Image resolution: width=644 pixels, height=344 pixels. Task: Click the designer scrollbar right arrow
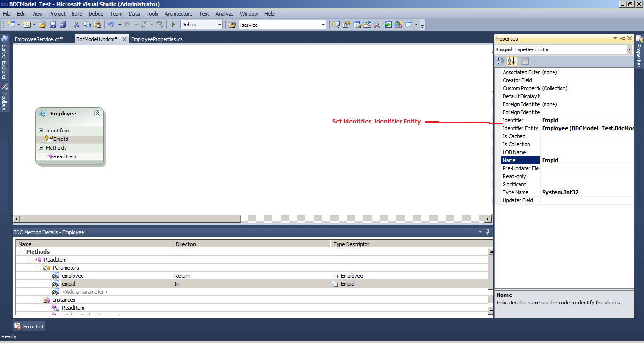[x=488, y=219]
